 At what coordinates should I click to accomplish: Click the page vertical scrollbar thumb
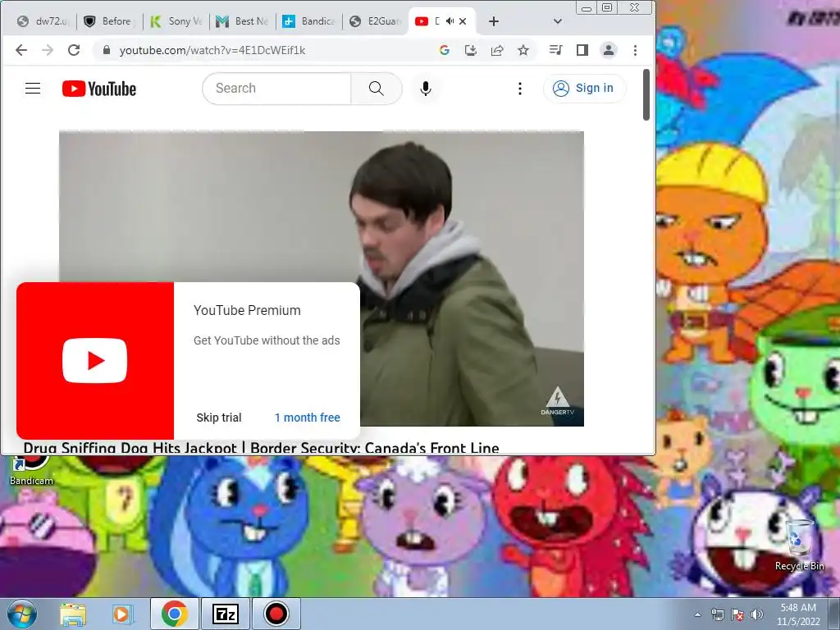[x=646, y=95]
